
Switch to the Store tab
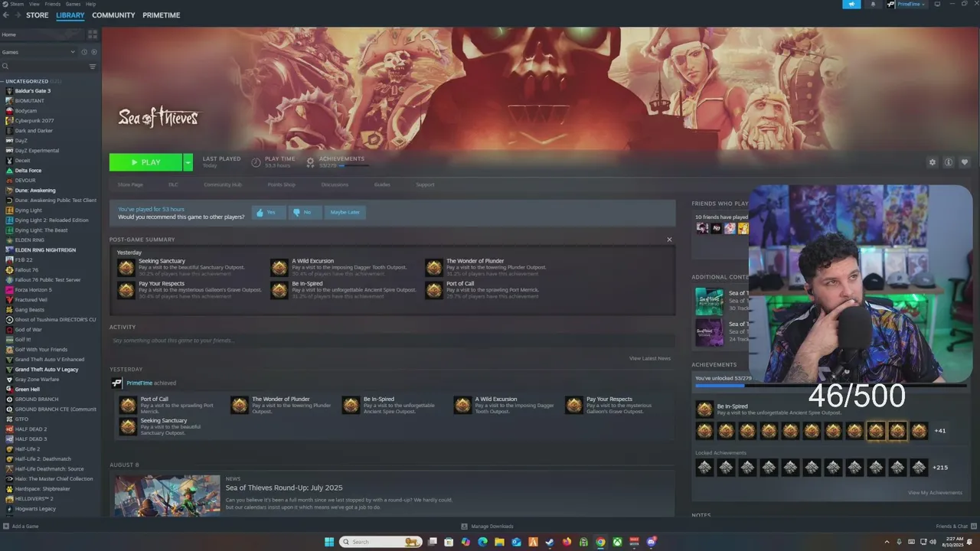click(x=37, y=15)
